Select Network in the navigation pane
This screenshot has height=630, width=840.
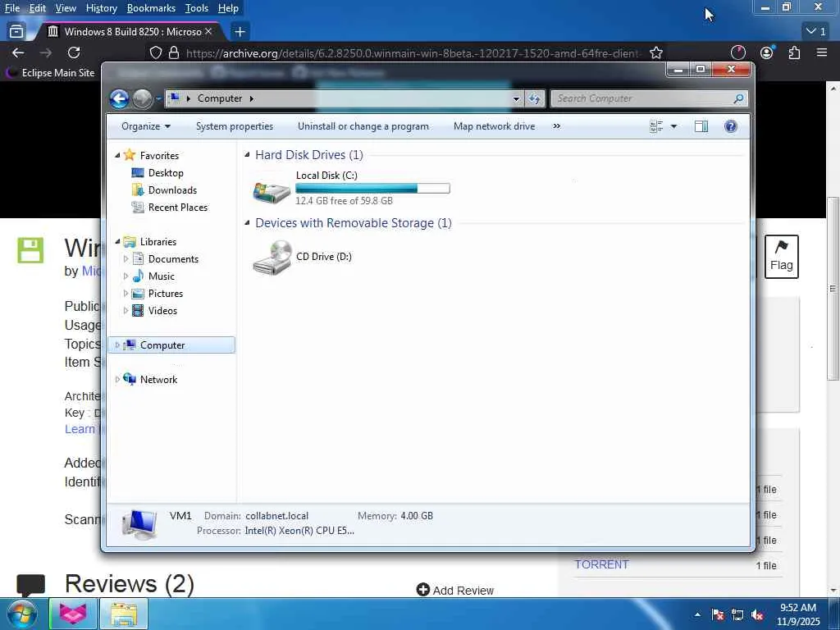point(158,379)
